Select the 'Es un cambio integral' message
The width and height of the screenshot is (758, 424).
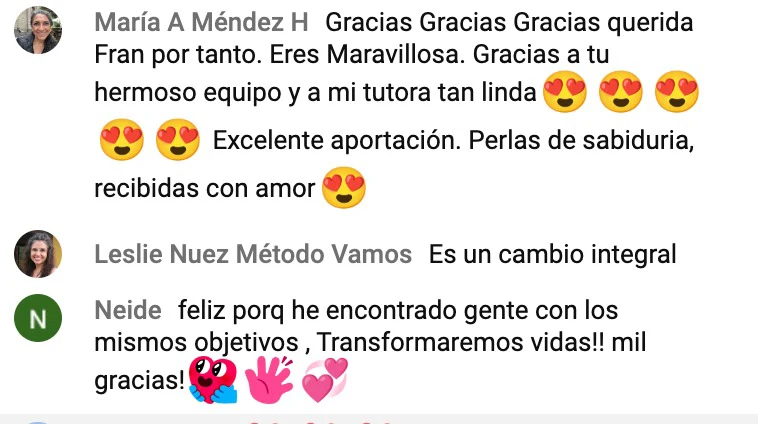click(x=553, y=254)
